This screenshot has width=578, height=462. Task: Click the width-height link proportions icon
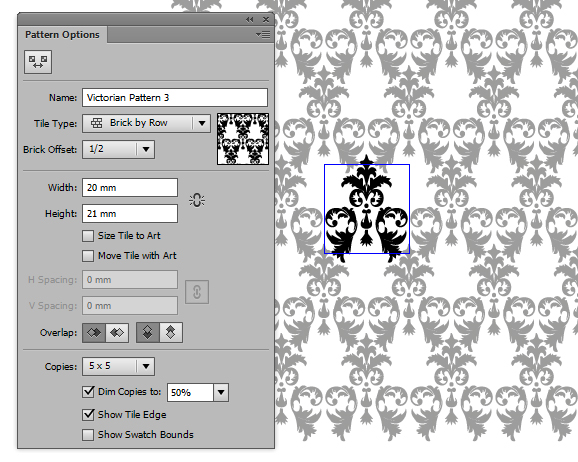point(197,200)
